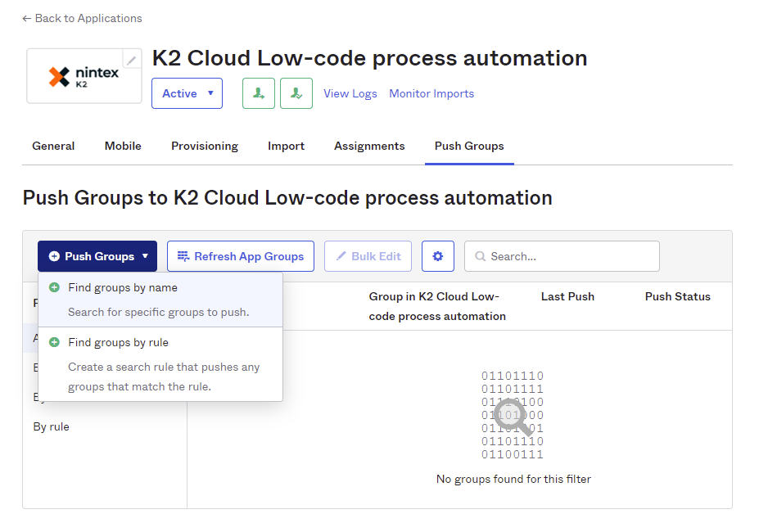Filter groups By rule in sidebar

[x=52, y=426]
